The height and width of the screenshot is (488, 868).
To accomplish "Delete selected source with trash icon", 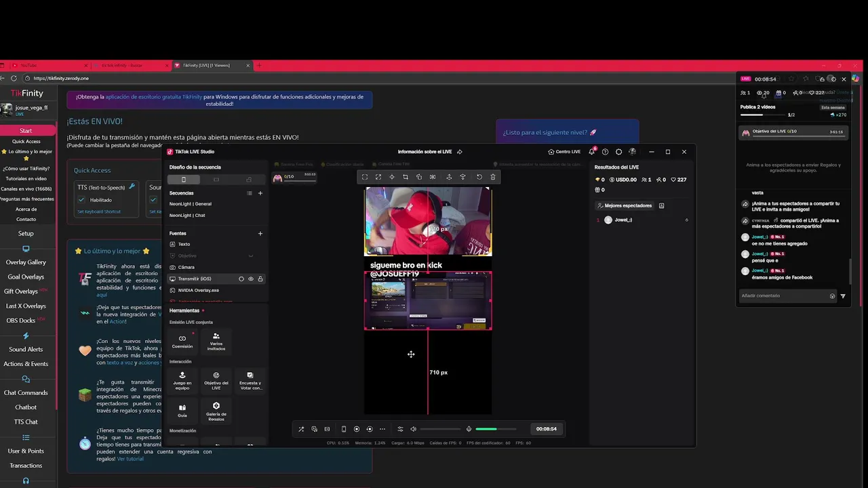I will click(x=493, y=177).
